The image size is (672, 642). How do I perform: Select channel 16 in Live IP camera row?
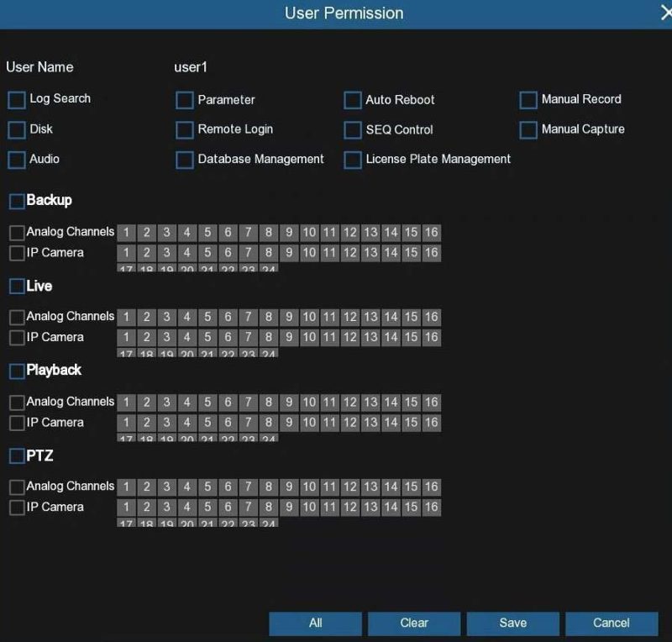(432, 338)
